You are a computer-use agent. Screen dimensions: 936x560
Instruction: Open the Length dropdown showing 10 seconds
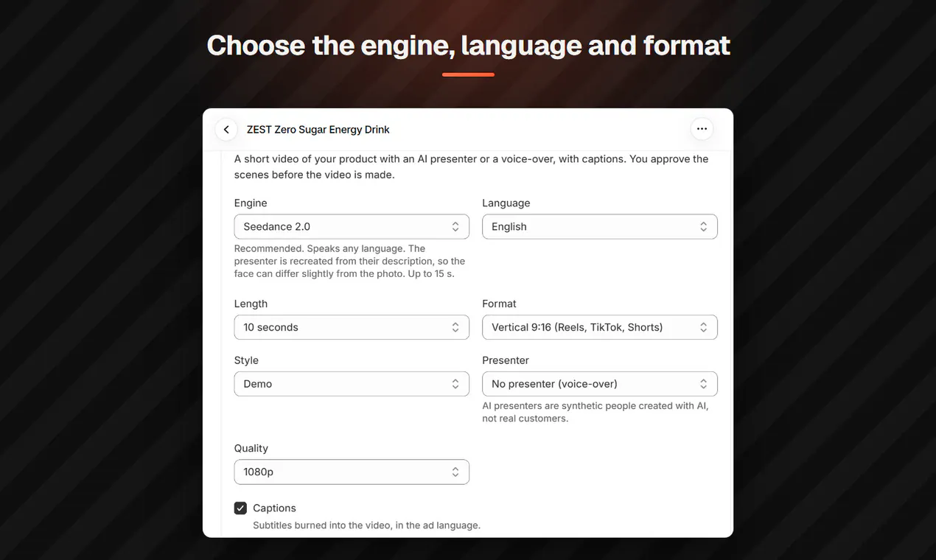pos(352,327)
